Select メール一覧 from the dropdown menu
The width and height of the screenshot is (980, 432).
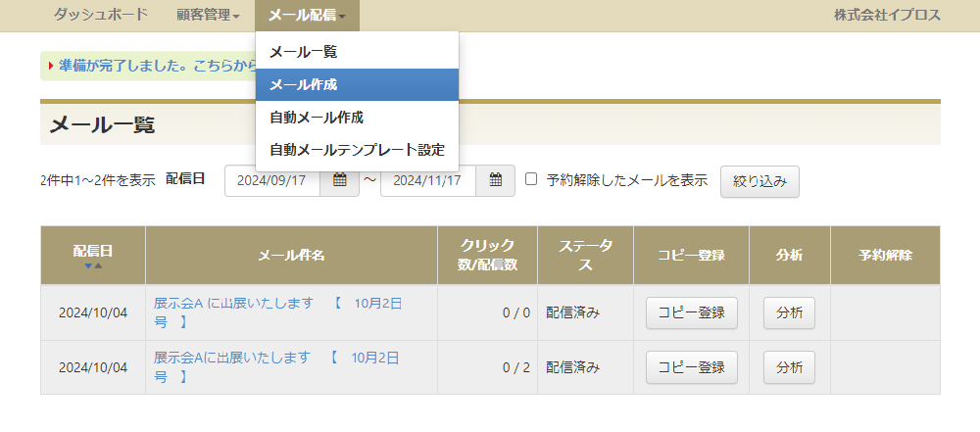pos(303,51)
